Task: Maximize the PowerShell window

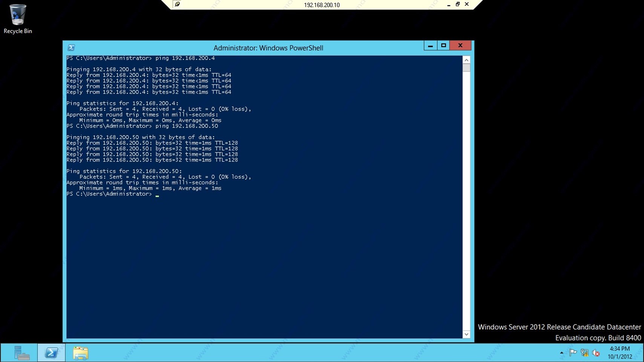Action: point(443,46)
